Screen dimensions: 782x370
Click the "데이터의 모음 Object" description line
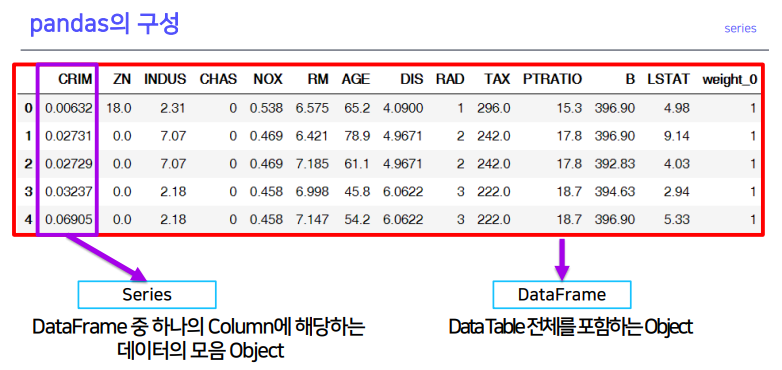click(x=200, y=352)
